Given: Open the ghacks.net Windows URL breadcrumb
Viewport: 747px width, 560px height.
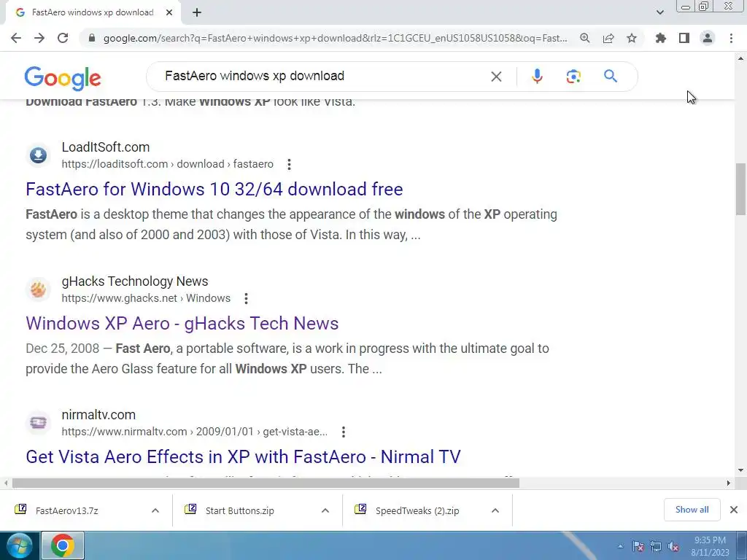Looking at the screenshot, I should point(146,298).
